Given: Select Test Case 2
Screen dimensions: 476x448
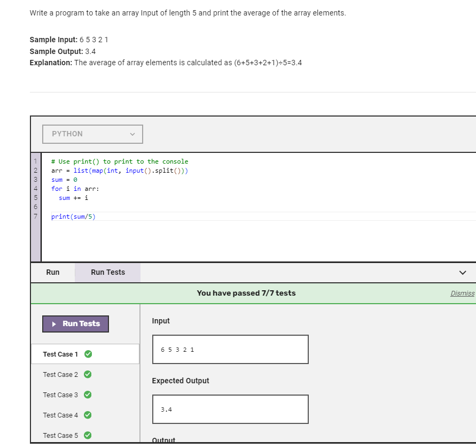Looking at the screenshot, I should 85,375.
